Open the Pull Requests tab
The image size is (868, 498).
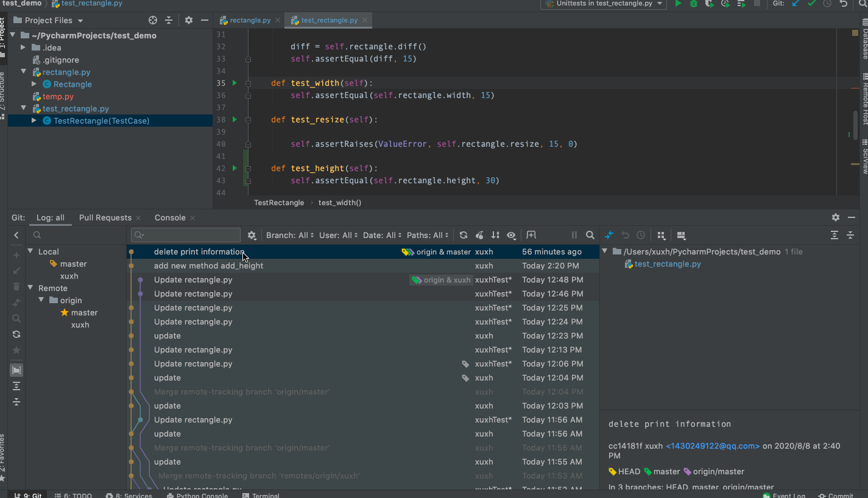point(105,217)
